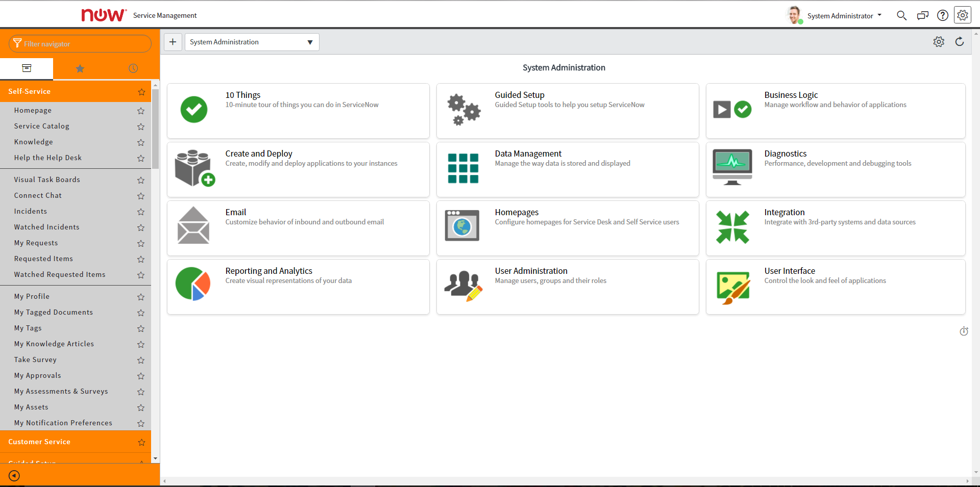Click the User Administration people icon
Viewport: 980px width, 487px height.
pyautogui.click(x=463, y=286)
